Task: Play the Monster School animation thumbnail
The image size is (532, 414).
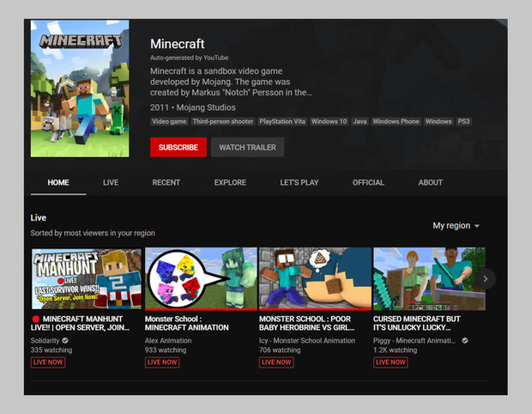Action: coord(201,278)
